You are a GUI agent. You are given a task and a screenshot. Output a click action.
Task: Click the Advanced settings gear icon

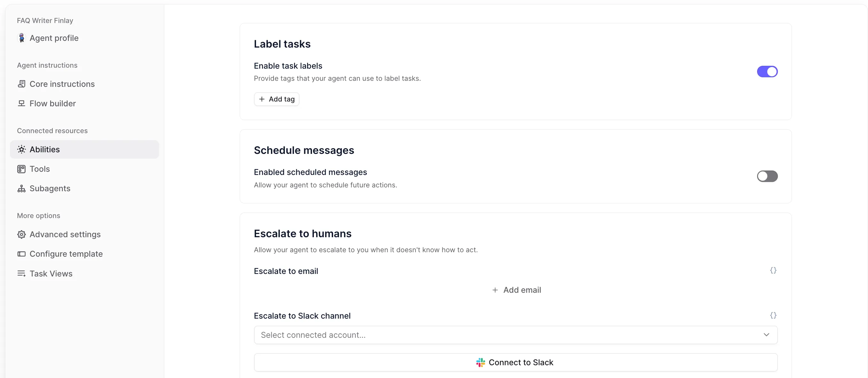pos(21,234)
